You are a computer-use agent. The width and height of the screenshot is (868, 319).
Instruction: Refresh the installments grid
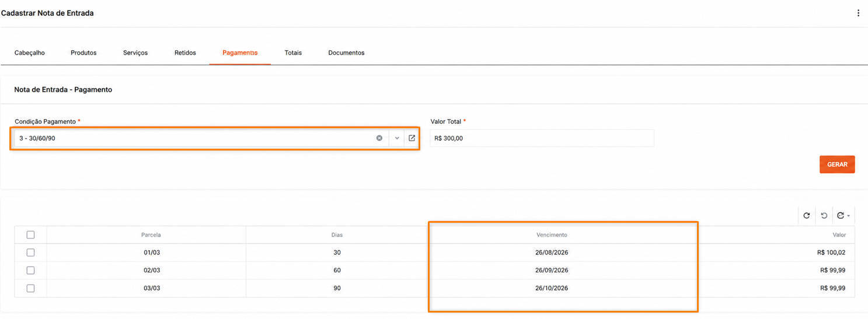(x=807, y=216)
